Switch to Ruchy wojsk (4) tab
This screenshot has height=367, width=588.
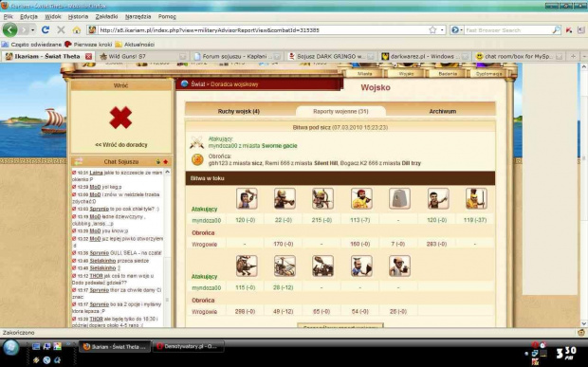238,111
